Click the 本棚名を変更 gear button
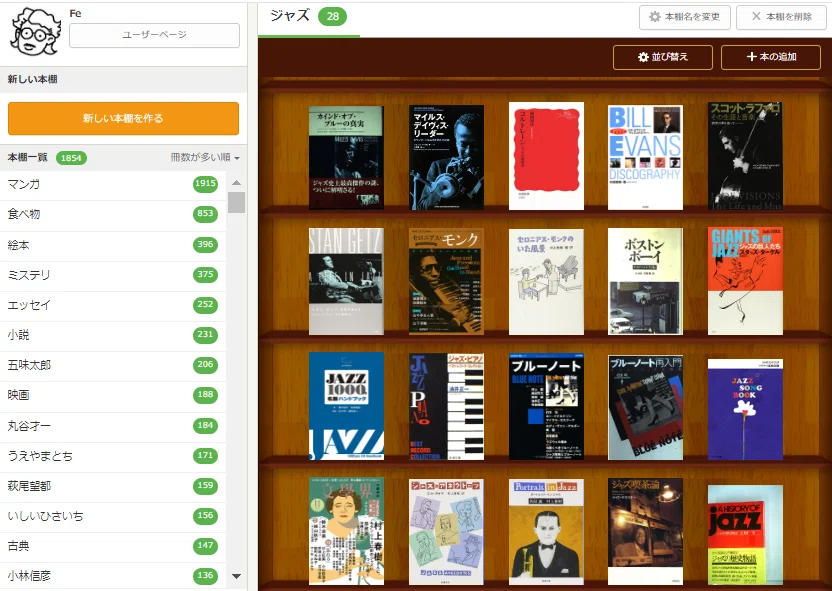Viewport: 832px width, 591px height. pyautogui.click(x=684, y=18)
